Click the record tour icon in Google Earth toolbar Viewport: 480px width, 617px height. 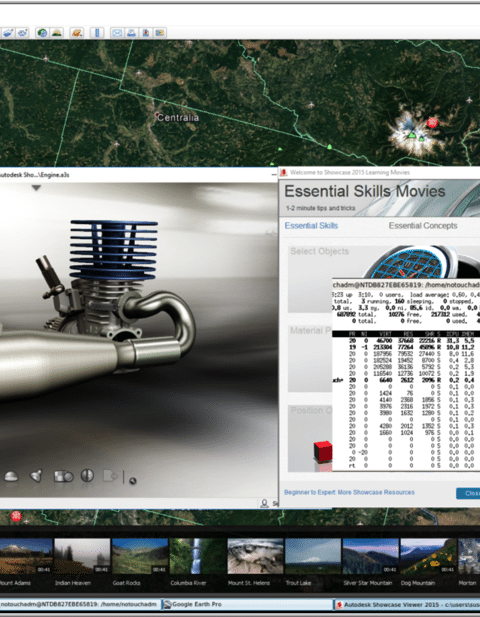click(x=22, y=33)
